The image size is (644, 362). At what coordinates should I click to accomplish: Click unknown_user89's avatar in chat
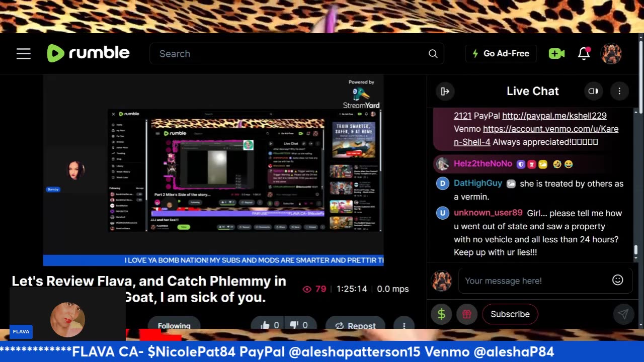coord(442,213)
